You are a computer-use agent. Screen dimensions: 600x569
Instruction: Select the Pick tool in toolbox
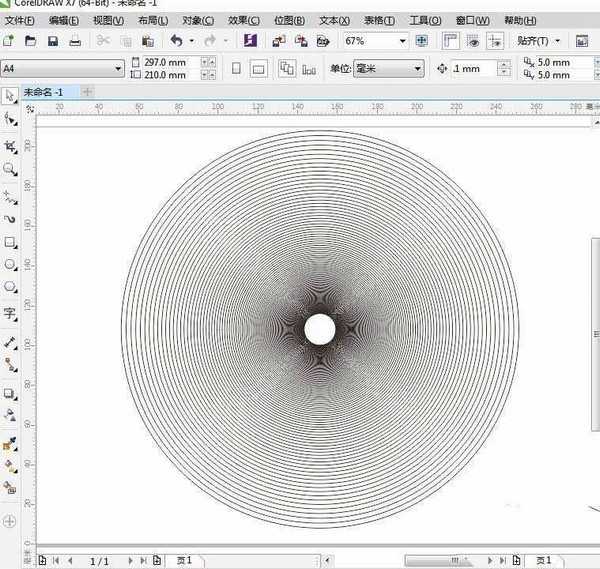(10, 96)
